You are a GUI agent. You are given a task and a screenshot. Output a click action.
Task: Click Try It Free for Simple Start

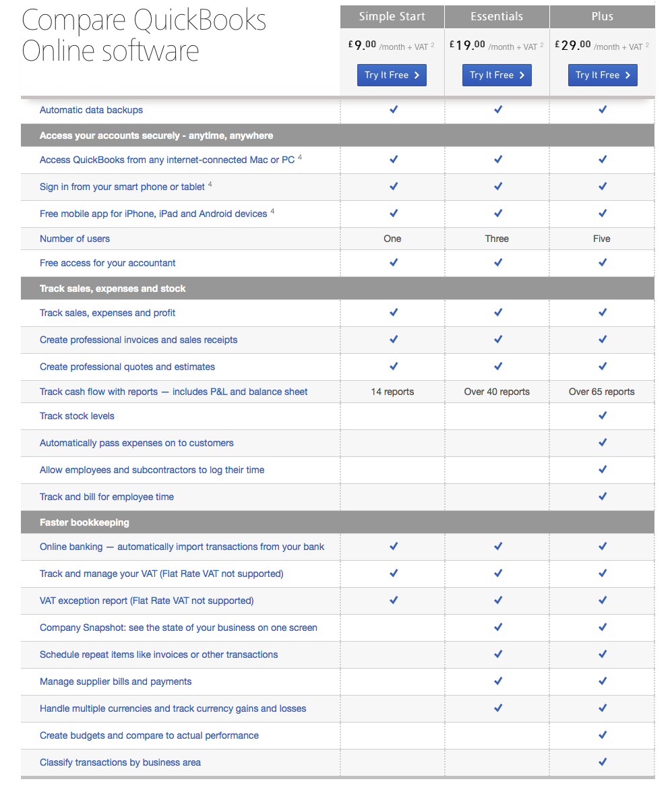point(392,75)
